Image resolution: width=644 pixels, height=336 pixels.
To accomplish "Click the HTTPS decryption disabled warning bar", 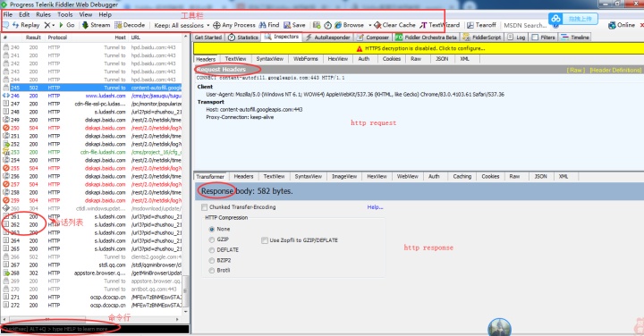I will pyautogui.click(x=419, y=48).
